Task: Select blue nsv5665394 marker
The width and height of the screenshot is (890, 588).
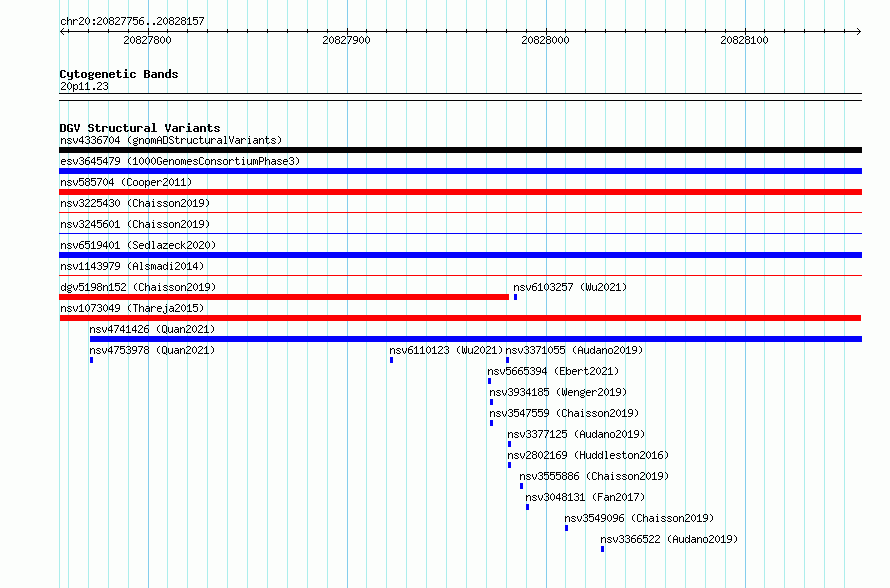Action: (489, 381)
